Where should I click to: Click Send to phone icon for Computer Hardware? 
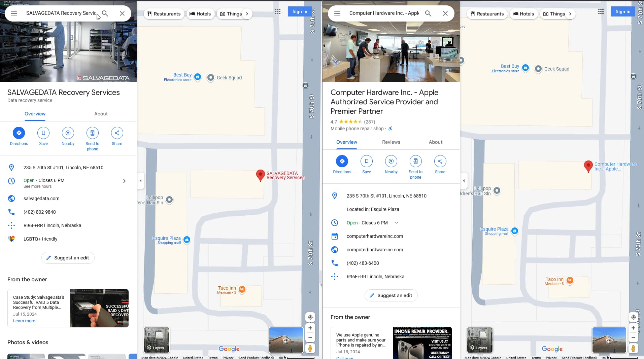tap(416, 161)
